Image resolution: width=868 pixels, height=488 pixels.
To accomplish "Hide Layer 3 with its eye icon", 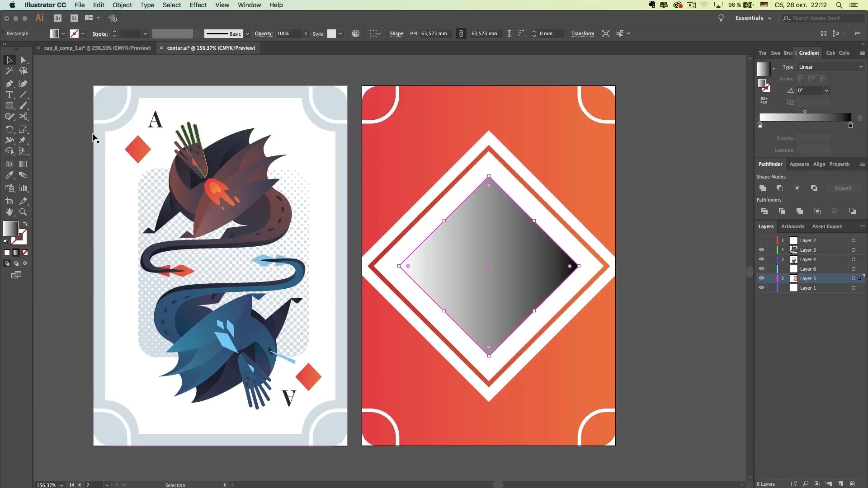I will (x=761, y=250).
